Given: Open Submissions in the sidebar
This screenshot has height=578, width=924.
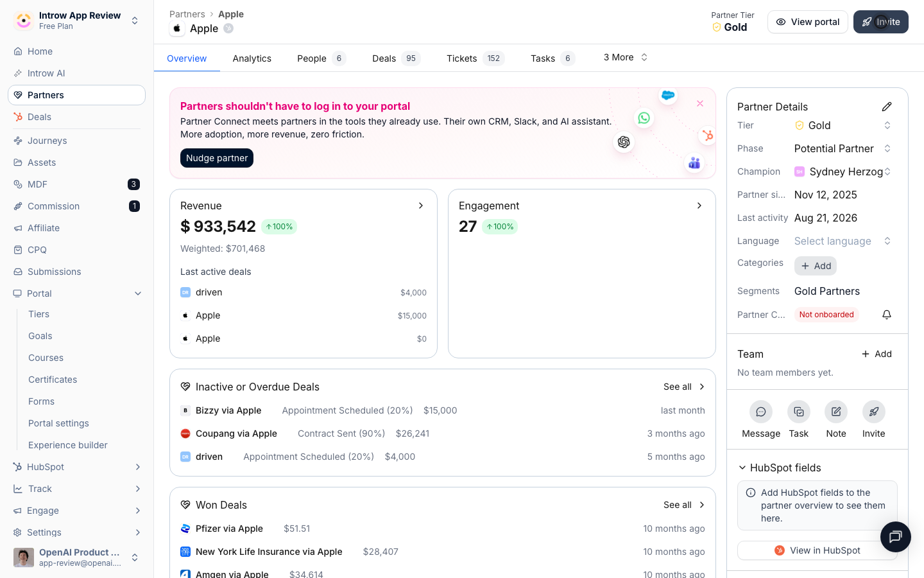Looking at the screenshot, I should 76,272.
